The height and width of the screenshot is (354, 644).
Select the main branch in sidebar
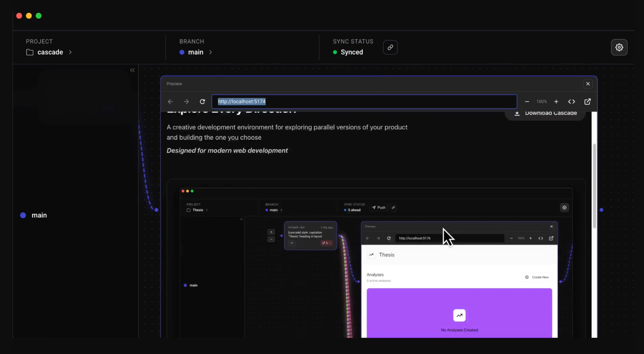pyautogui.click(x=39, y=215)
